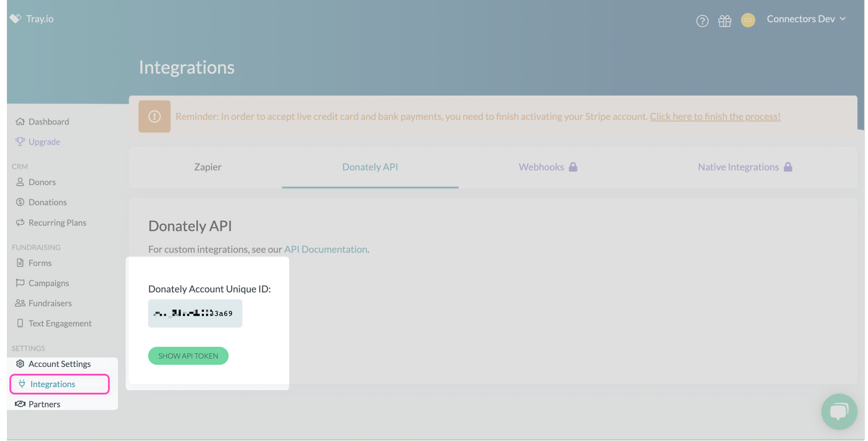Select Text Engagement in the sidebar

[x=60, y=323]
